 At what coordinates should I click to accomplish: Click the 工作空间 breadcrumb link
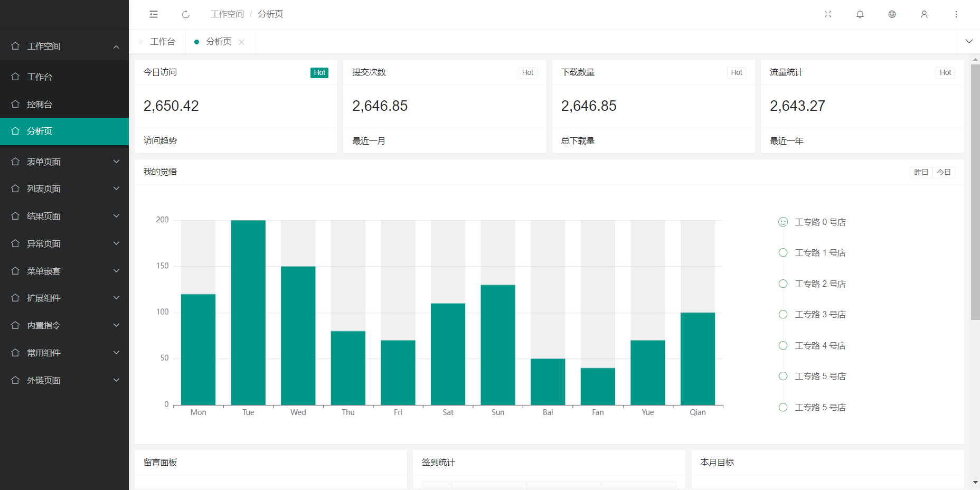tap(227, 14)
